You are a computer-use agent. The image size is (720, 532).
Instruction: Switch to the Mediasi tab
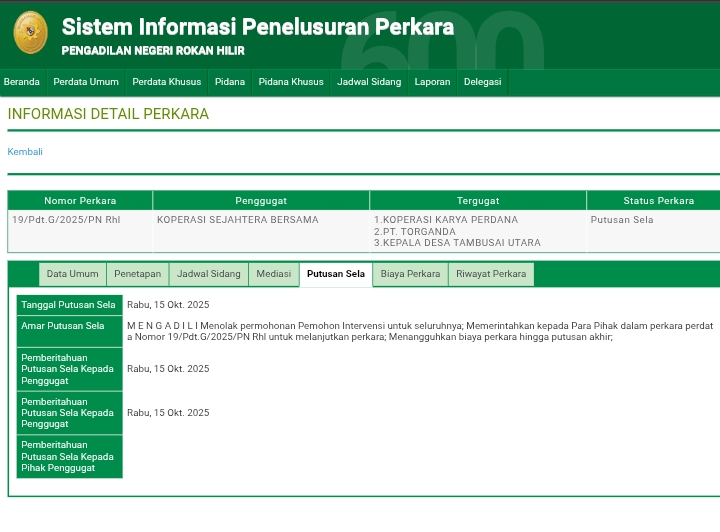point(273,274)
